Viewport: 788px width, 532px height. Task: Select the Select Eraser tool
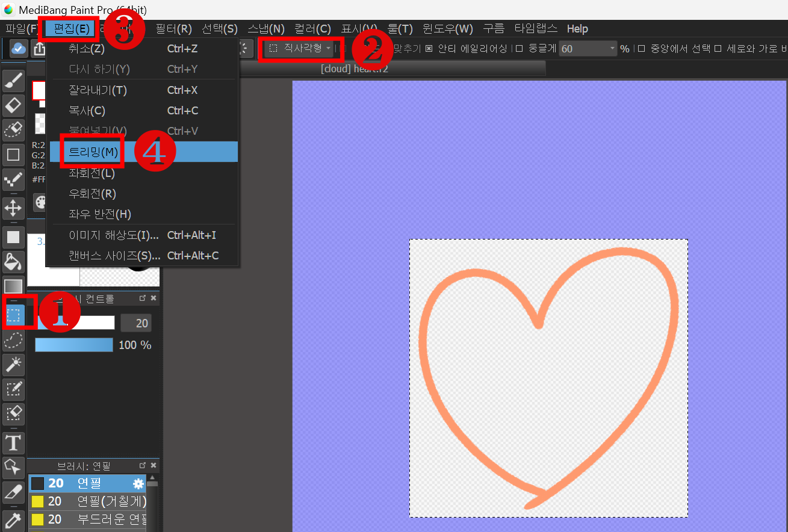13,413
